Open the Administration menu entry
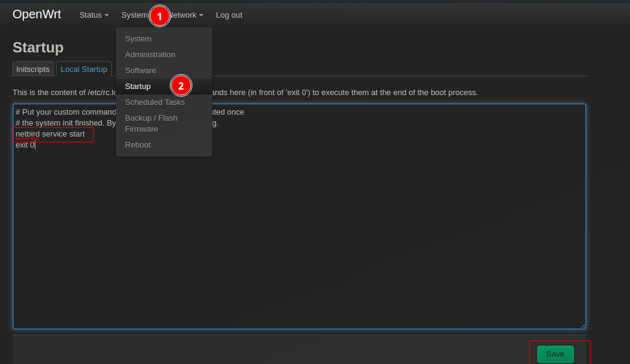Screen dimensions: 630x364 149,54
